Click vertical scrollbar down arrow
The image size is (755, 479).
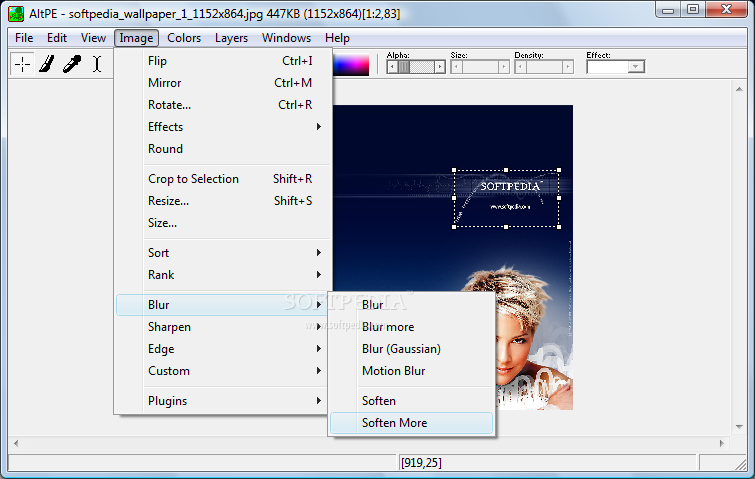point(739,427)
